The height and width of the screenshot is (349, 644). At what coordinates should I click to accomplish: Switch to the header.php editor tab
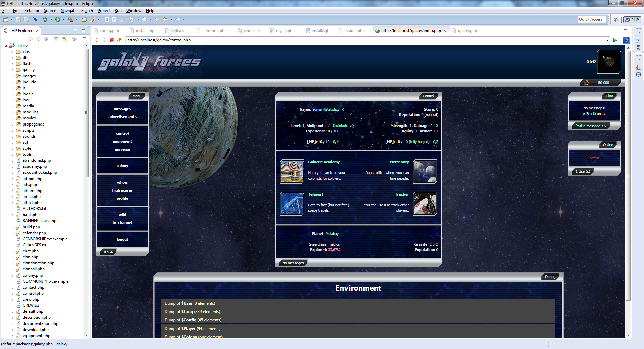pos(354,31)
